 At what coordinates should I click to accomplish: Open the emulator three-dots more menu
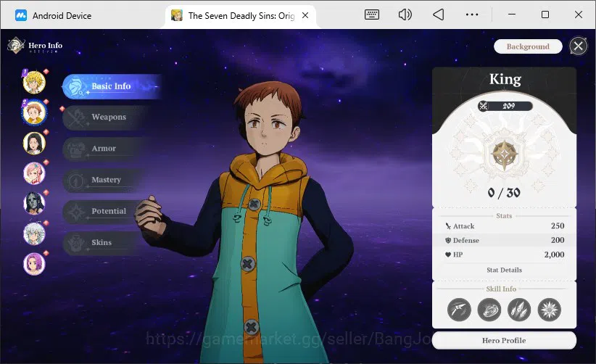[x=472, y=15]
